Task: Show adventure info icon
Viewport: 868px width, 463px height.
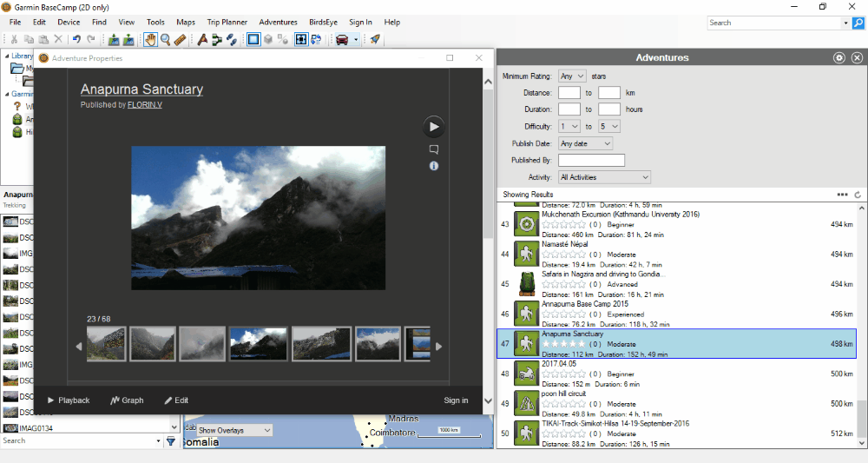Action: (x=433, y=166)
